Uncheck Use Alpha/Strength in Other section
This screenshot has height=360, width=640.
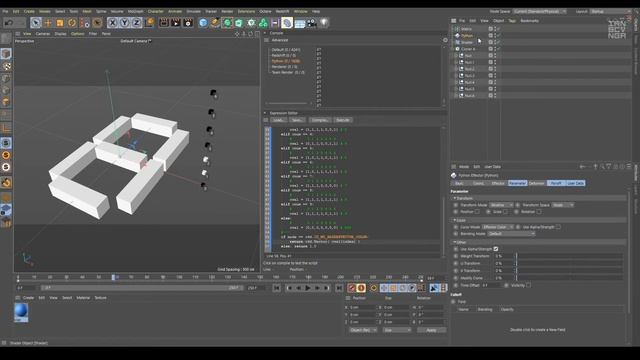coord(496,249)
